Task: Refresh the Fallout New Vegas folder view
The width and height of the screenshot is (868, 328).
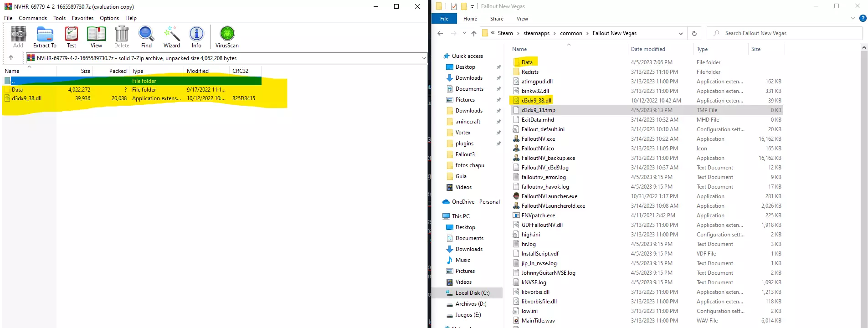Action: [694, 33]
